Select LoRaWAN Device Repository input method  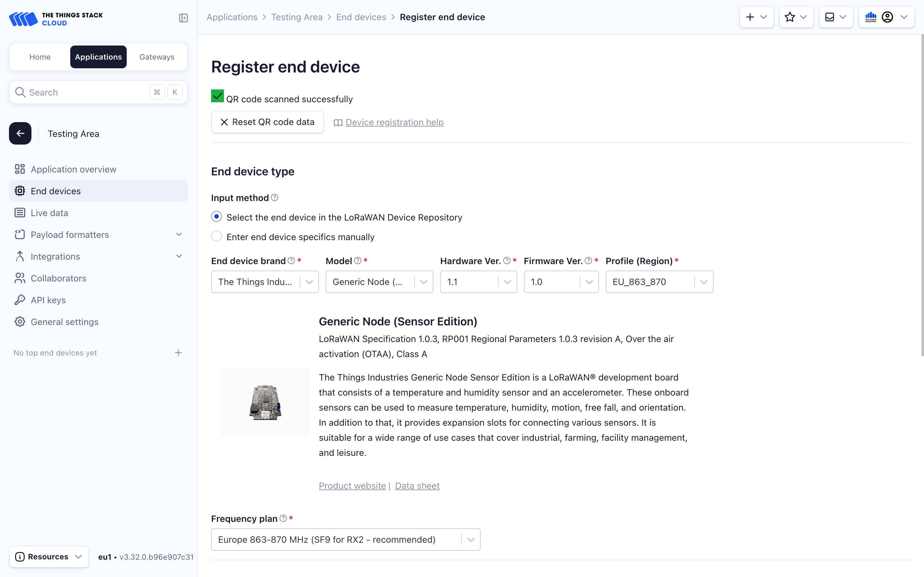coord(217,217)
